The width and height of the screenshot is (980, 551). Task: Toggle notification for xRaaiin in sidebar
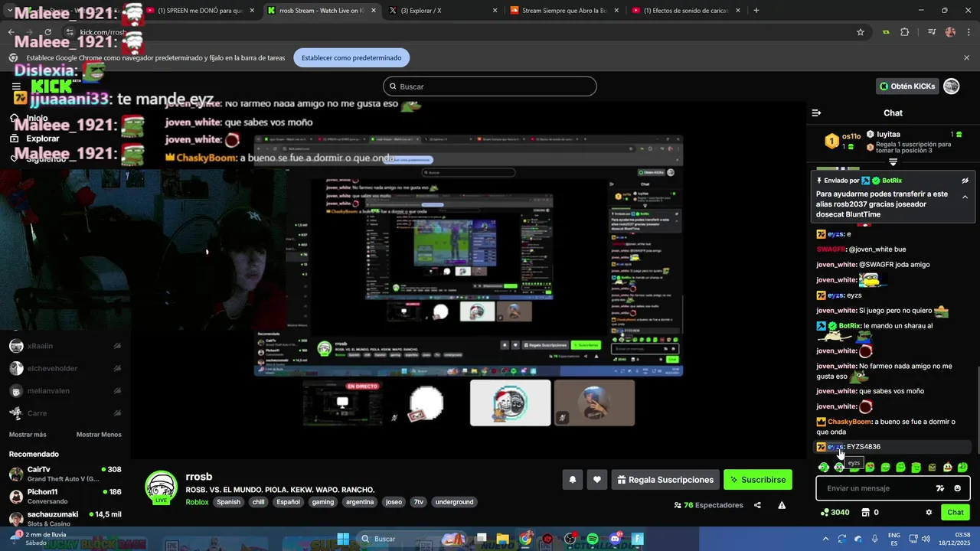coord(117,346)
